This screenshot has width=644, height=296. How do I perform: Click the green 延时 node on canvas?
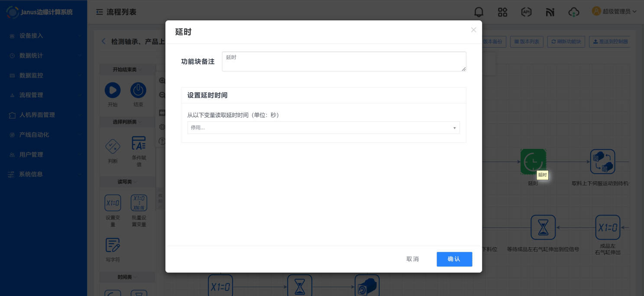(x=533, y=162)
